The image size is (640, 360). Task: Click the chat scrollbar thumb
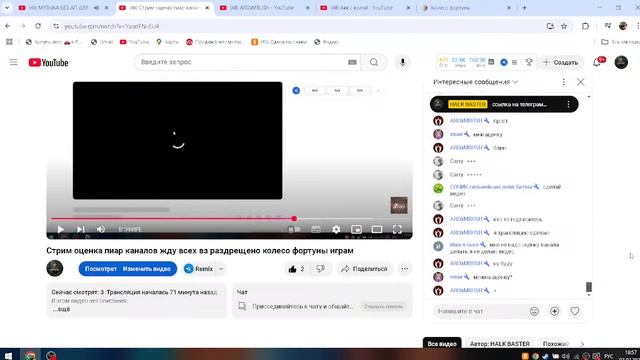(x=589, y=287)
